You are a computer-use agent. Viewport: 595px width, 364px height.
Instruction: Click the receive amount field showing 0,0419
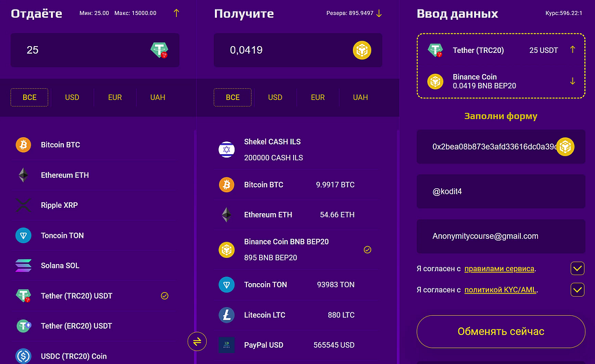point(298,50)
